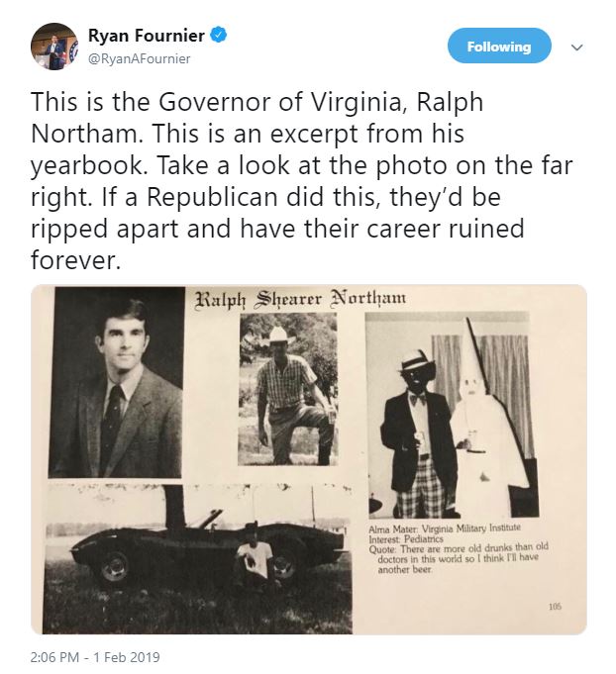Click the tweet's first line mentioning Virginia
The width and height of the screenshot is (616, 674).
[257, 102]
